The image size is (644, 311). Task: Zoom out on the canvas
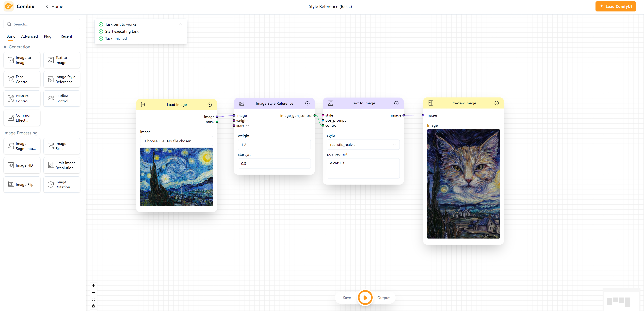pyautogui.click(x=93, y=292)
